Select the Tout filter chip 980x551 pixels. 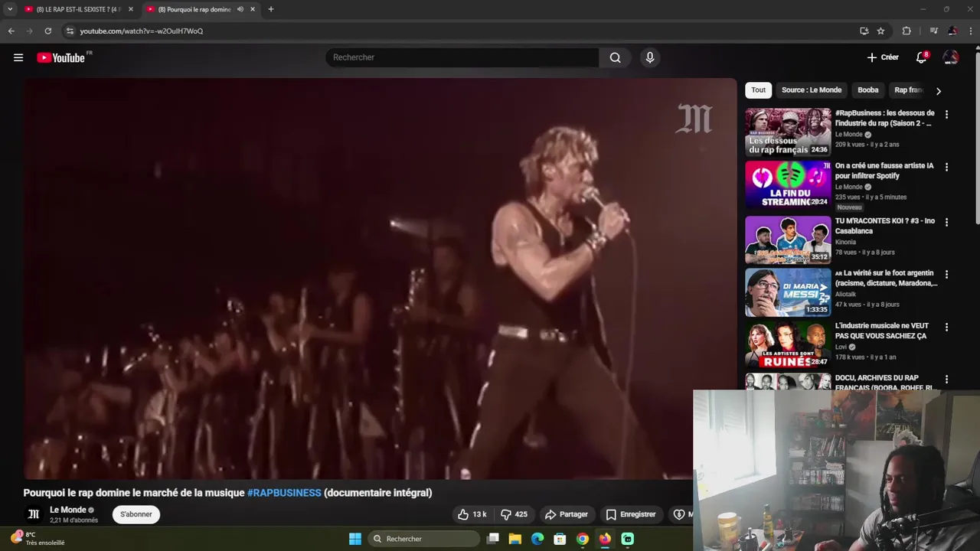click(758, 90)
